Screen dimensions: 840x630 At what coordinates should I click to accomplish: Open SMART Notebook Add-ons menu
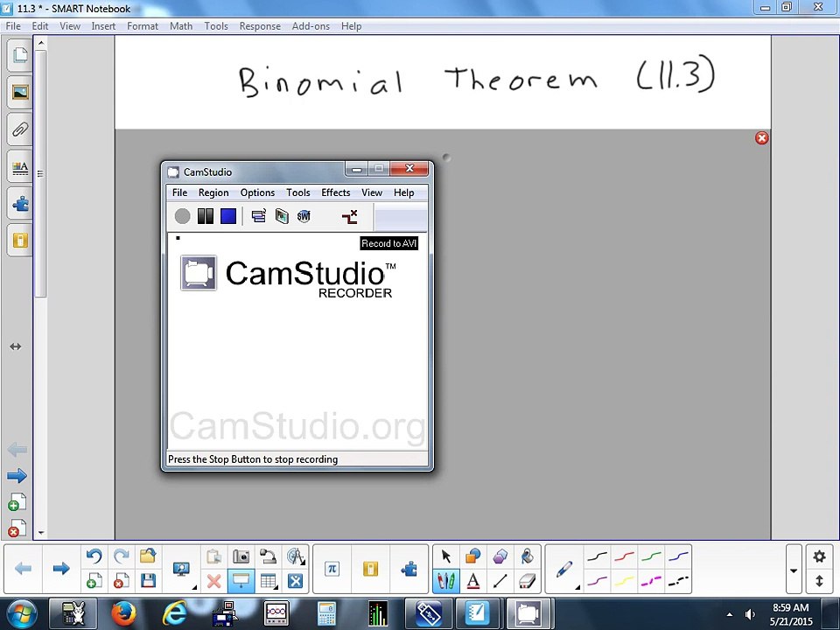click(311, 26)
